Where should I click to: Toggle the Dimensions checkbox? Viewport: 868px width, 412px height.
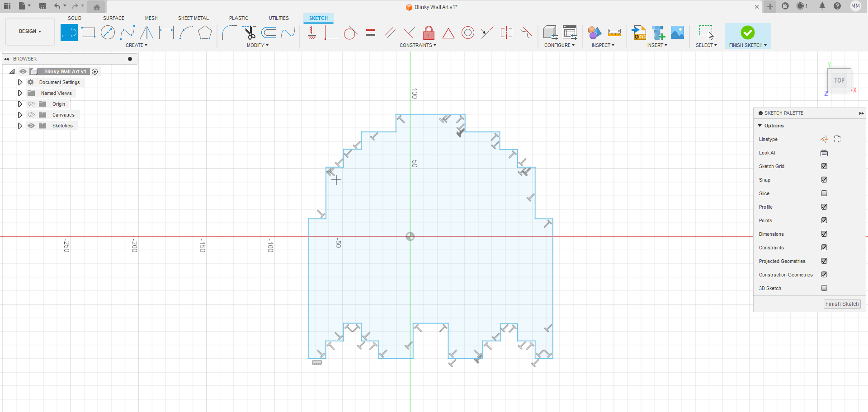tap(824, 234)
